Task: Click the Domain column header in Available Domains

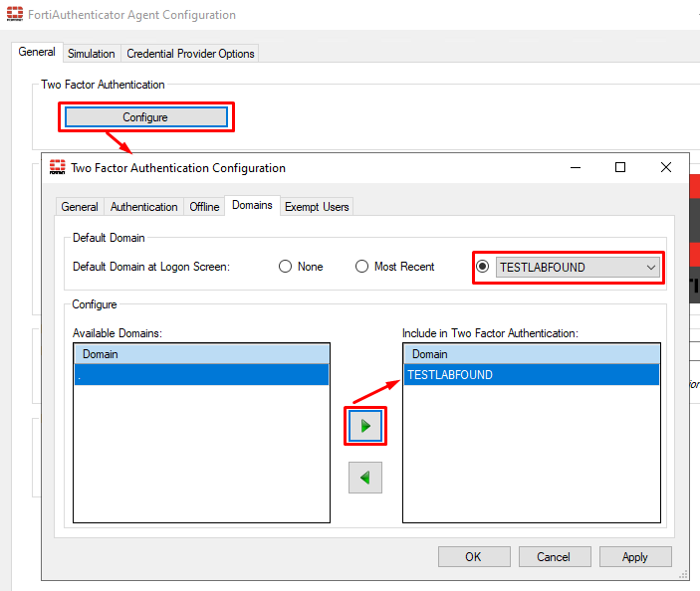Action: 201,354
